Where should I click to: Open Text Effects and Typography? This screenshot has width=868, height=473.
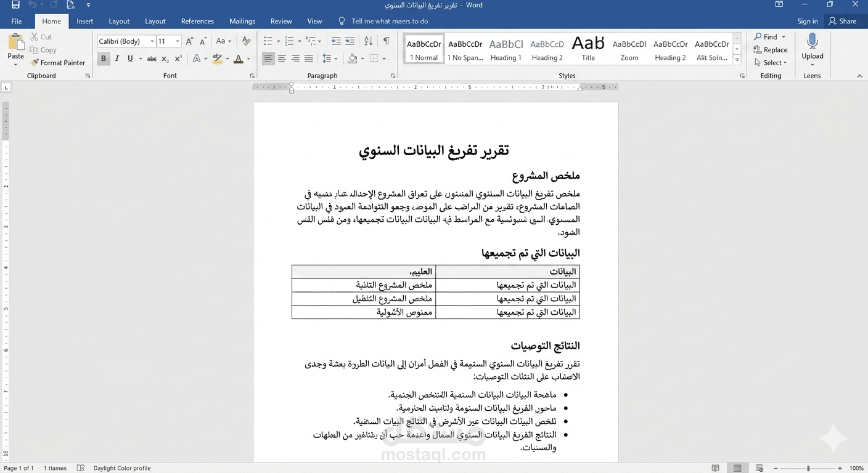197,59
